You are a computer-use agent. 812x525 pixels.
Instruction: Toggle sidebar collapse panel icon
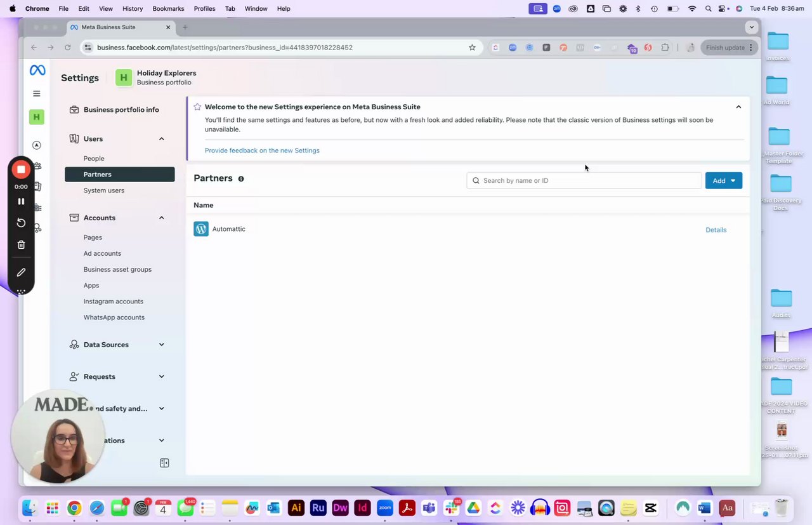tap(164, 463)
